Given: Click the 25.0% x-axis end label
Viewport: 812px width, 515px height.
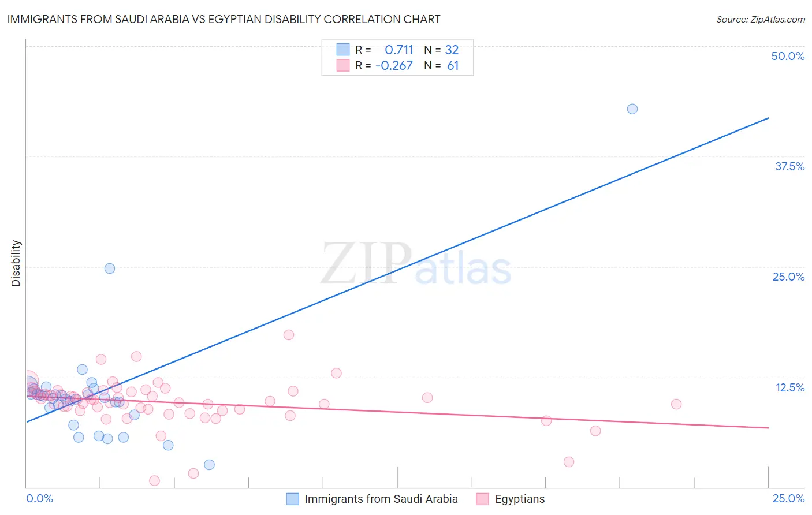Looking at the screenshot, I should [788, 498].
